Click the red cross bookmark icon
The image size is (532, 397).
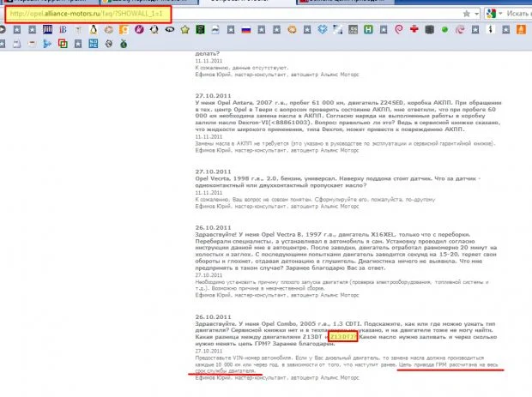point(415,29)
